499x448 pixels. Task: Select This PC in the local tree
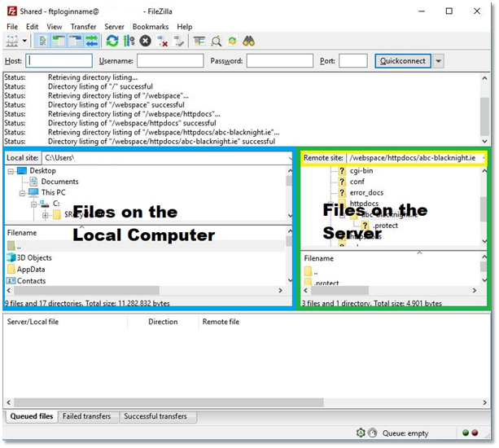pos(53,192)
